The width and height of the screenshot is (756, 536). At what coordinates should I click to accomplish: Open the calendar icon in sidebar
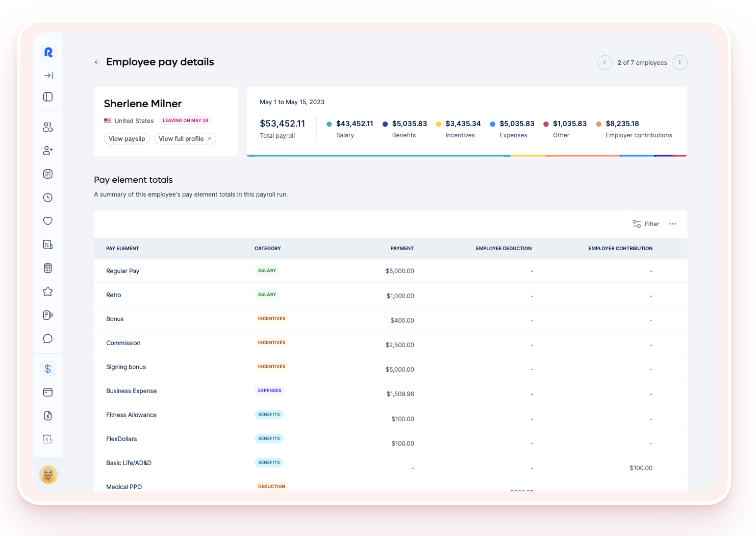(x=48, y=174)
